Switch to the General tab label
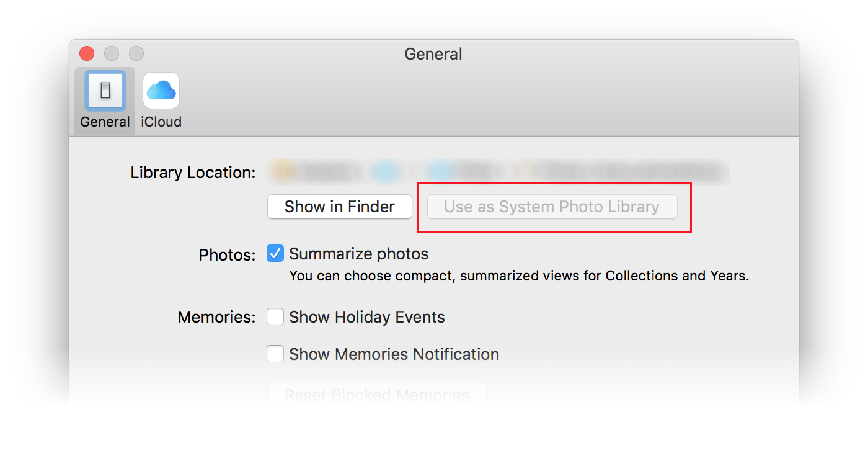Screen dimensions: 868x453 pos(105,122)
